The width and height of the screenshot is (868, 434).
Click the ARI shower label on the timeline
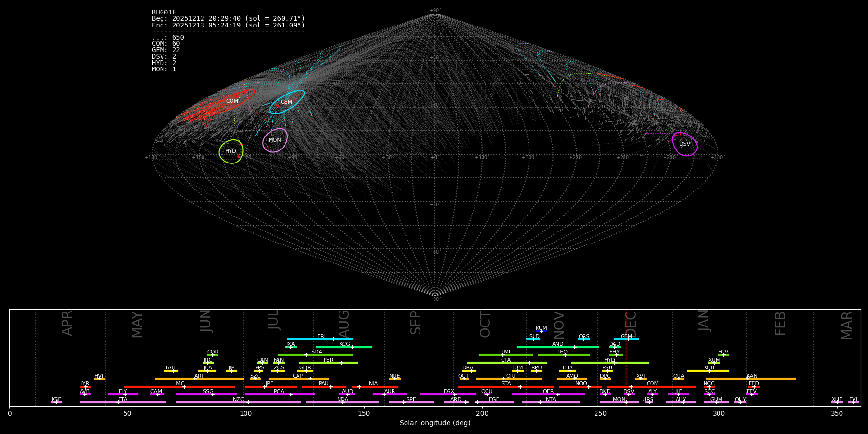[199, 376]
